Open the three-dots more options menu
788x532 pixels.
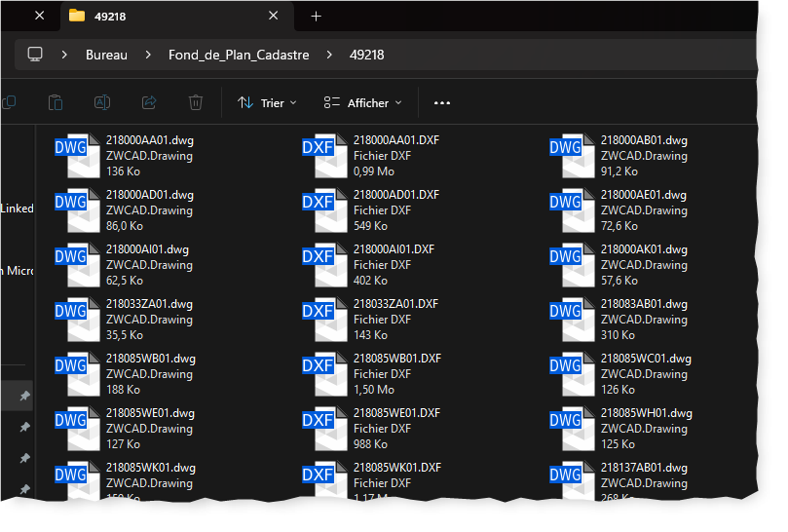click(442, 102)
